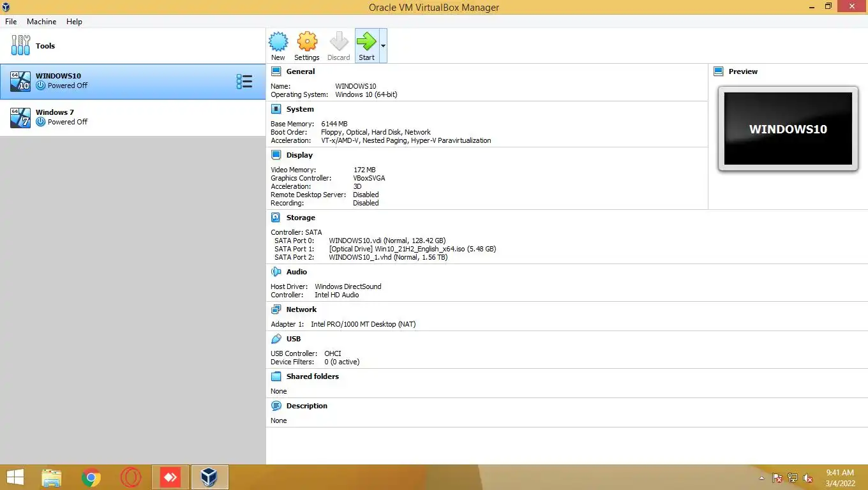
Task: Open the General section header
Action: click(x=301, y=71)
